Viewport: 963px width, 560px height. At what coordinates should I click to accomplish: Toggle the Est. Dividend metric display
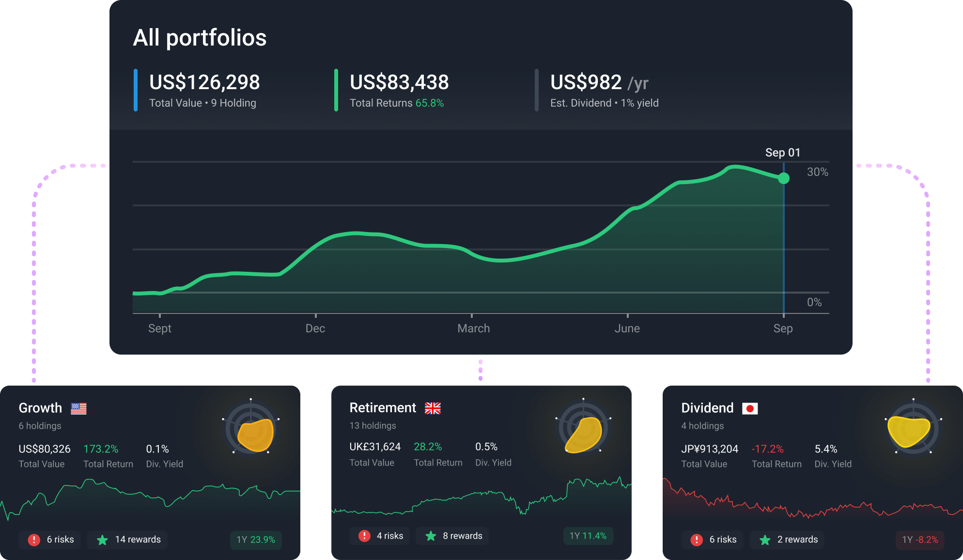point(604,90)
